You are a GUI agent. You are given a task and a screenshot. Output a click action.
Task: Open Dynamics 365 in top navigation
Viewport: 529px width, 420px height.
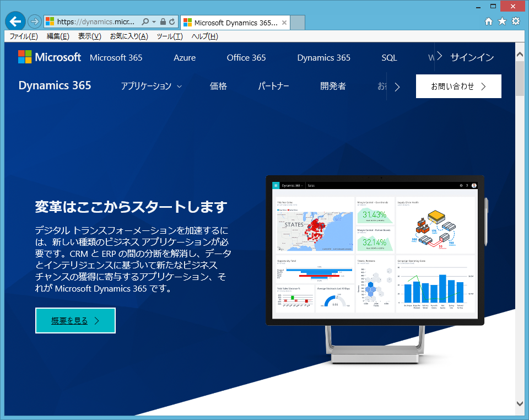click(323, 58)
